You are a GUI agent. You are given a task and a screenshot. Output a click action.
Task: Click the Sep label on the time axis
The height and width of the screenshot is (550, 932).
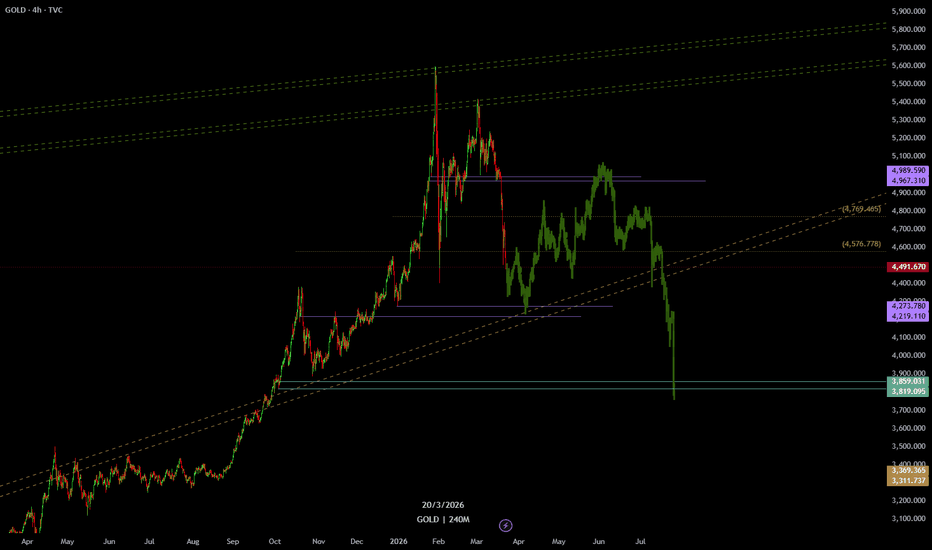pyautogui.click(x=233, y=540)
